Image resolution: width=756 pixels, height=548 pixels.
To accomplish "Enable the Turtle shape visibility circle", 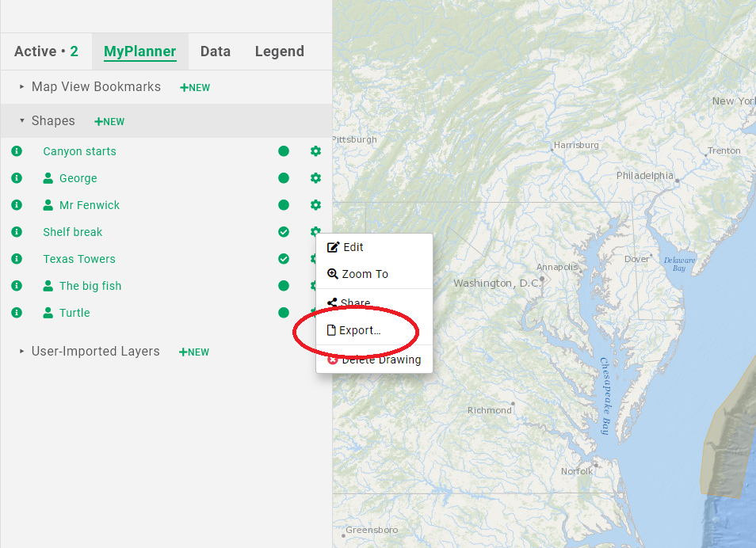I will tap(284, 313).
